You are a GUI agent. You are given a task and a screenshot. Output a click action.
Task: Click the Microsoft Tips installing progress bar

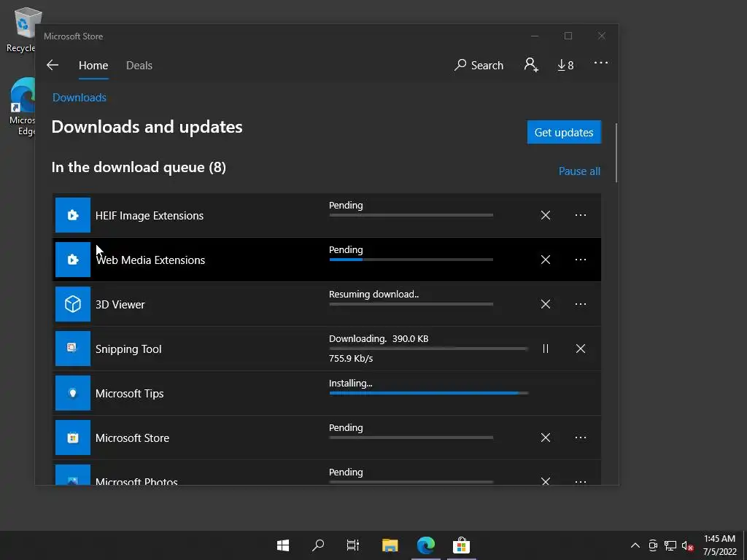coord(429,393)
